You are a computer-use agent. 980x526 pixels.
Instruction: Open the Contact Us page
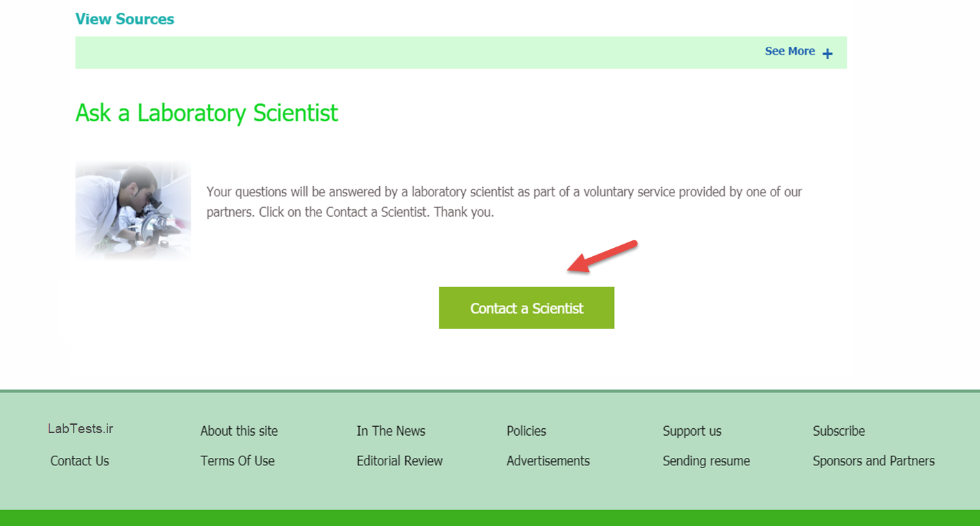coord(79,461)
